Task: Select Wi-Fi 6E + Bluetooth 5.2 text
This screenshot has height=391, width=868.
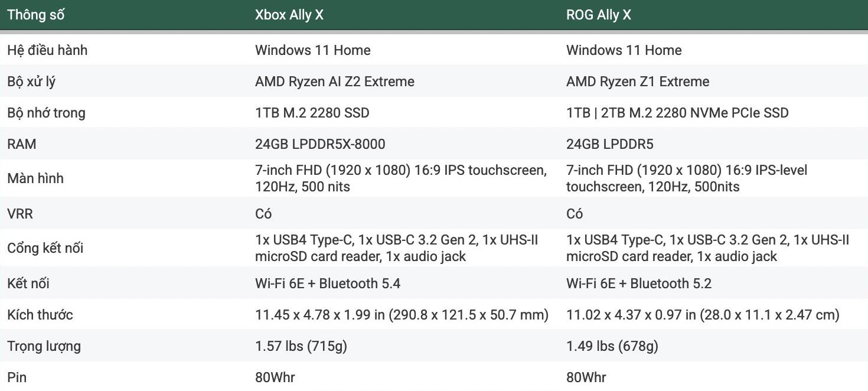Action: point(639,284)
